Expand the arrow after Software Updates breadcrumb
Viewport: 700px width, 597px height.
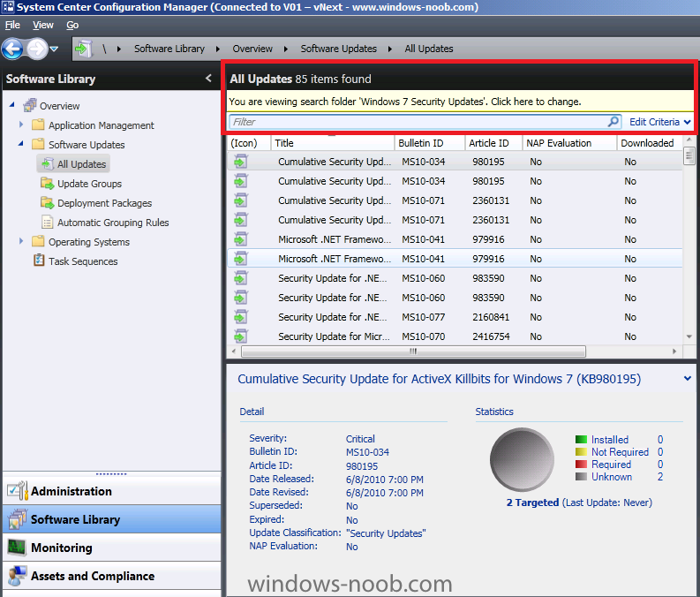click(390, 49)
